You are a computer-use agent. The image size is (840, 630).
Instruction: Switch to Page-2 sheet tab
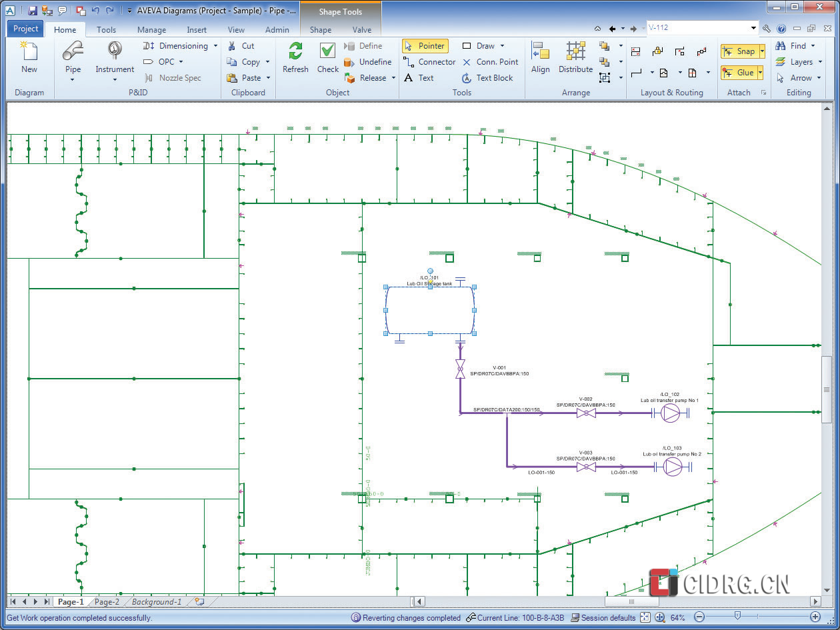point(107,602)
